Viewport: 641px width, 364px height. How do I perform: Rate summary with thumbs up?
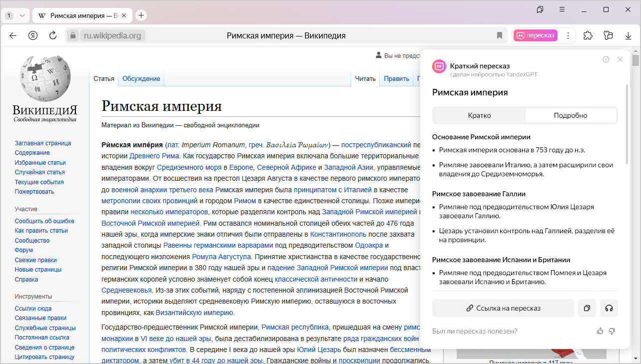[x=600, y=331]
